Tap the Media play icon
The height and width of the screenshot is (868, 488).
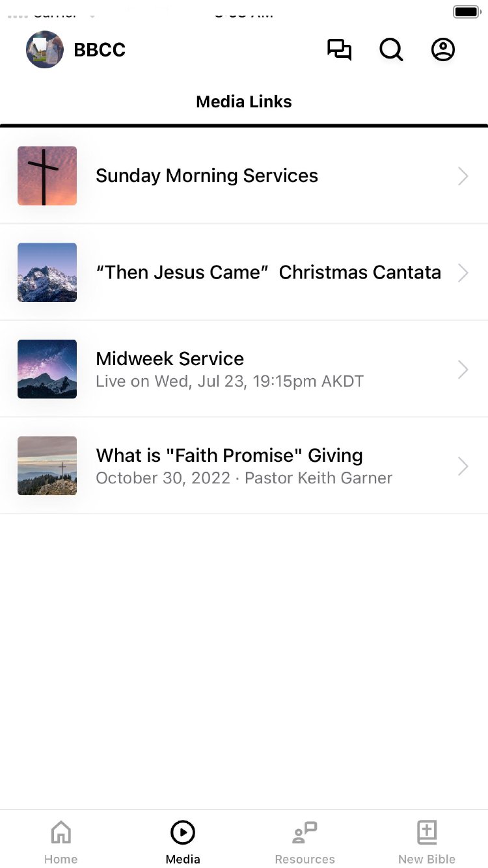coord(183,832)
